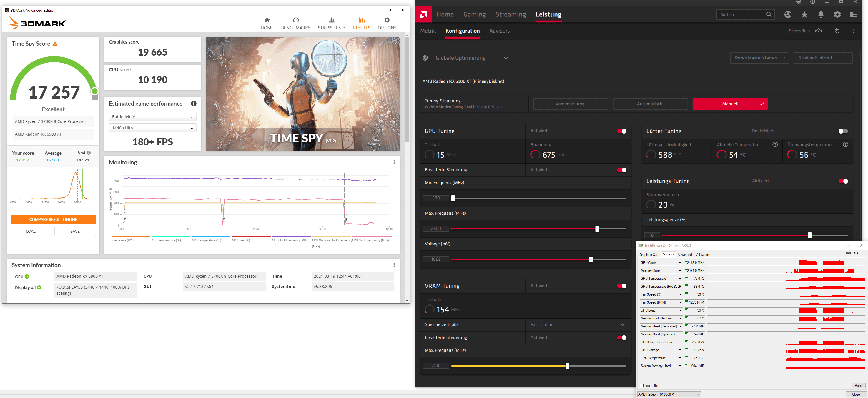Open AMD Radeon settings gear
The height and width of the screenshot is (398, 868).
(x=837, y=14)
